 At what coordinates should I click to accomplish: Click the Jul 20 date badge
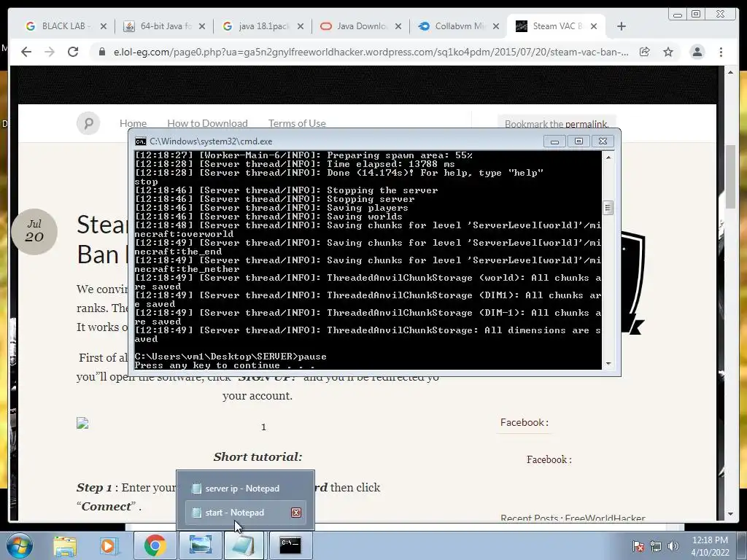[34, 231]
